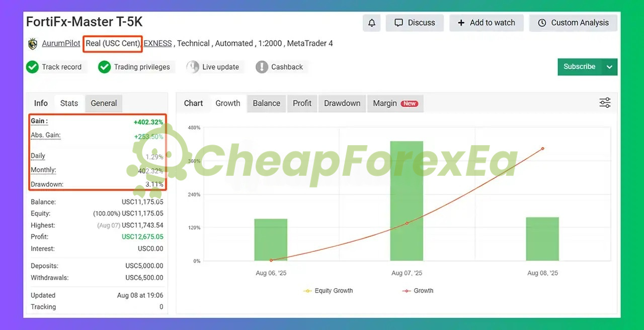Click the AurumPilot avatar icon
Image resolution: width=644 pixels, height=330 pixels.
click(x=33, y=44)
